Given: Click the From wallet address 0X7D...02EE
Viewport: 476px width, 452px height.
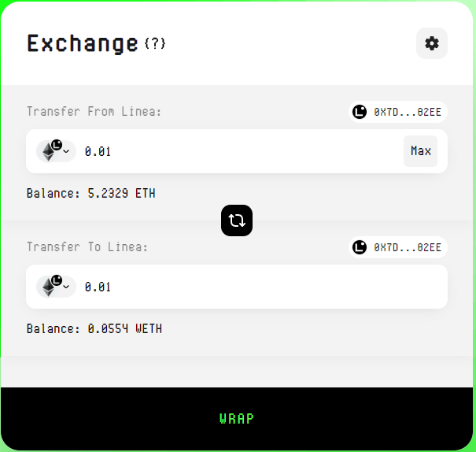Looking at the screenshot, I should 407,112.
